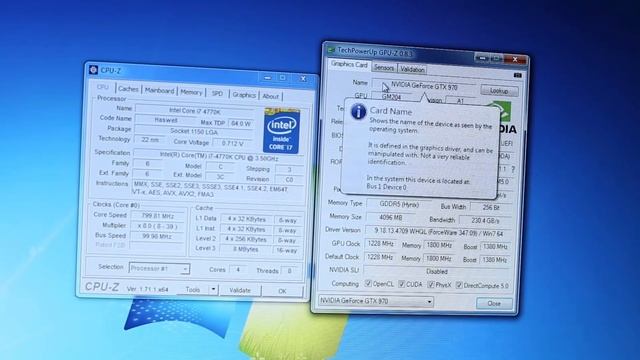Switch to the Caches tab in CPU-Z
The width and height of the screenshot is (640, 360).
coord(128,89)
